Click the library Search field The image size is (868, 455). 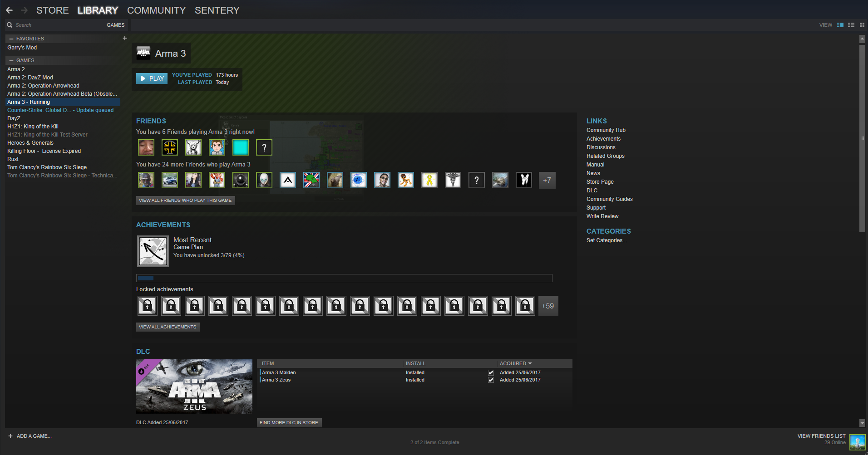(59, 25)
